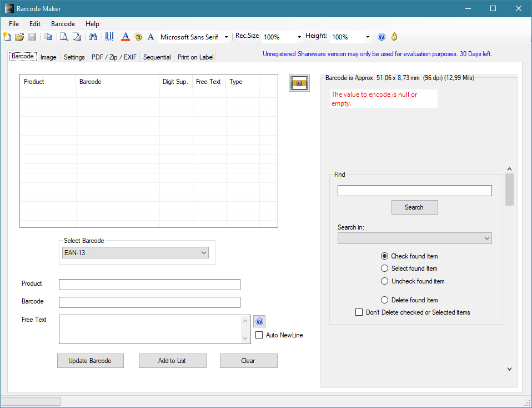Click the blue question mark help icon in toolbar
This screenshot has width=532, height=408.
(x=382, y=37)
